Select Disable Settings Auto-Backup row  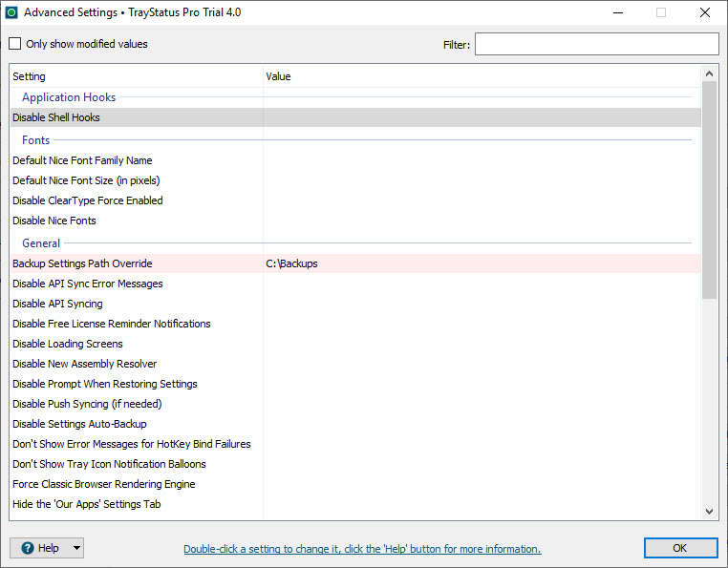tap(79, 424)
